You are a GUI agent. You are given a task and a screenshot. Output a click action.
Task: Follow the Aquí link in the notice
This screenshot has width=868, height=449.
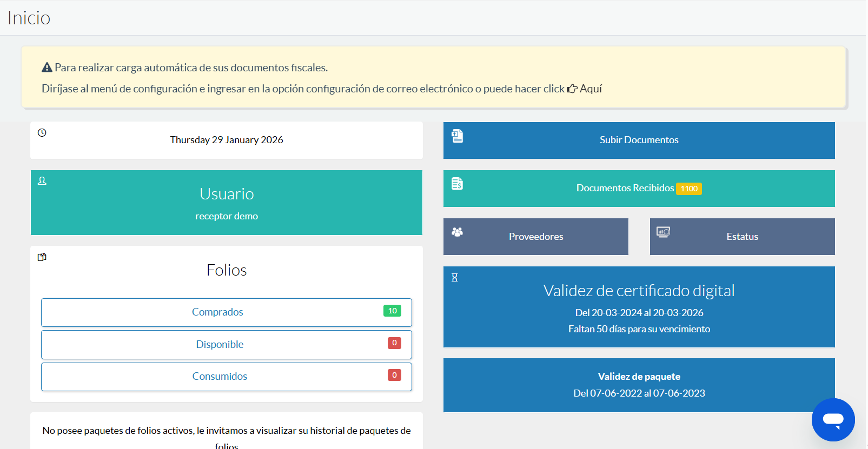(590, 89)
